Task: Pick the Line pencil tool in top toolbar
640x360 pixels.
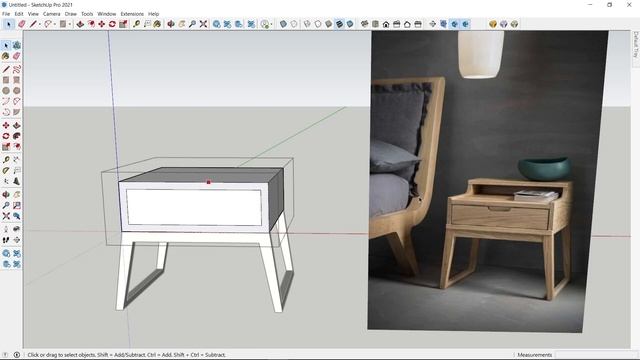Action: pyautogui.click(x=33, y=24)
